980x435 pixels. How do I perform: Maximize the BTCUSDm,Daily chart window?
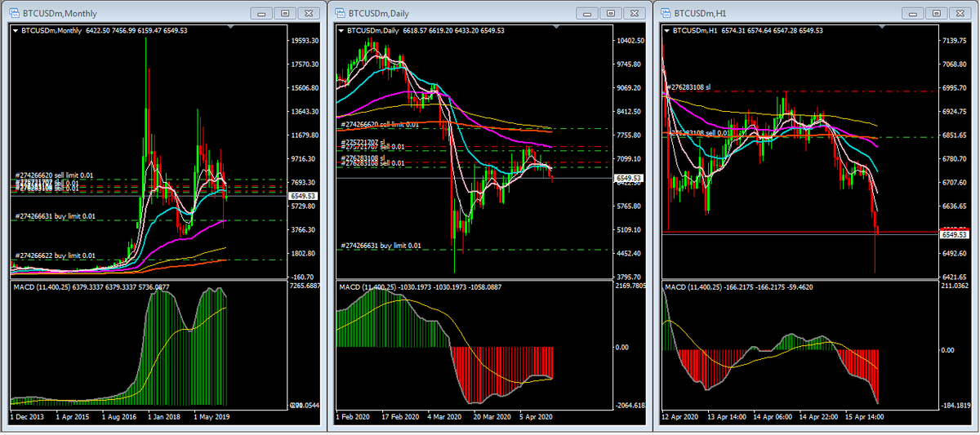click(x=612, y=13)
